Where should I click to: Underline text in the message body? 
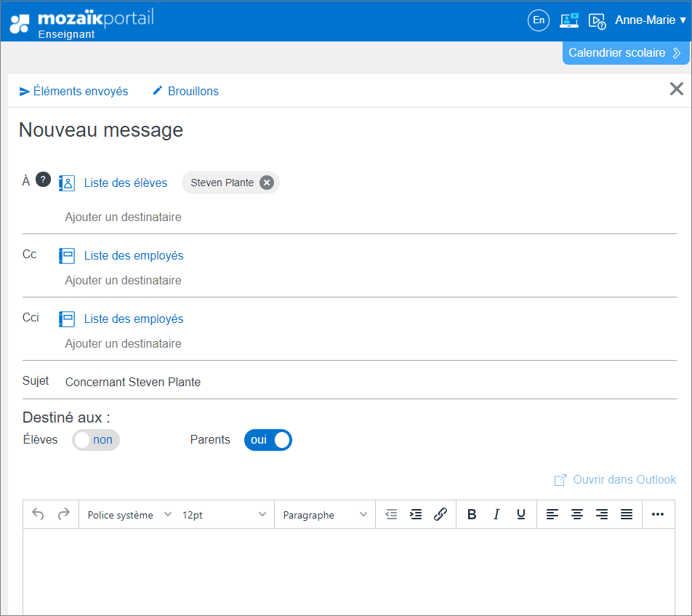(x=520, y=514)
